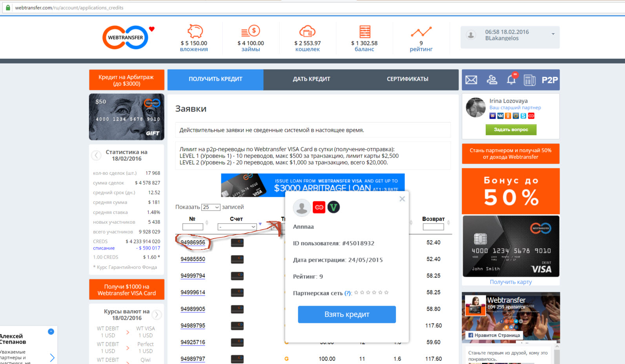Viewport: 625px width, 364px height.
Task: Open the records-per-page dropdown showing 25
Action: tap(211, 207)
